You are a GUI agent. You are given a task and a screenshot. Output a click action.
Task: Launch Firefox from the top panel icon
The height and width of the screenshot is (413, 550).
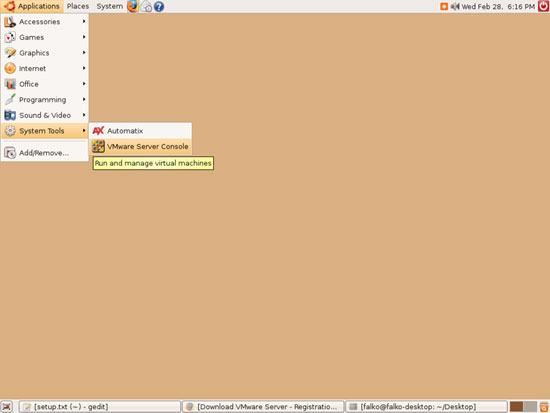click(133, 6)
